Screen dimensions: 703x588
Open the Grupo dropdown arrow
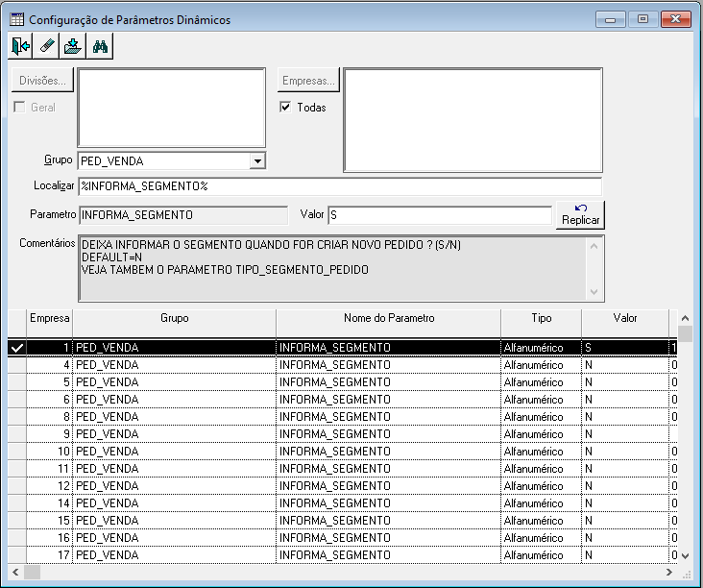click(257, 161)
